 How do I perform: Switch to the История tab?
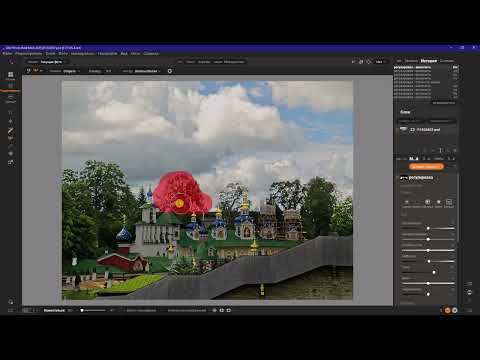(x=428, y=61)
